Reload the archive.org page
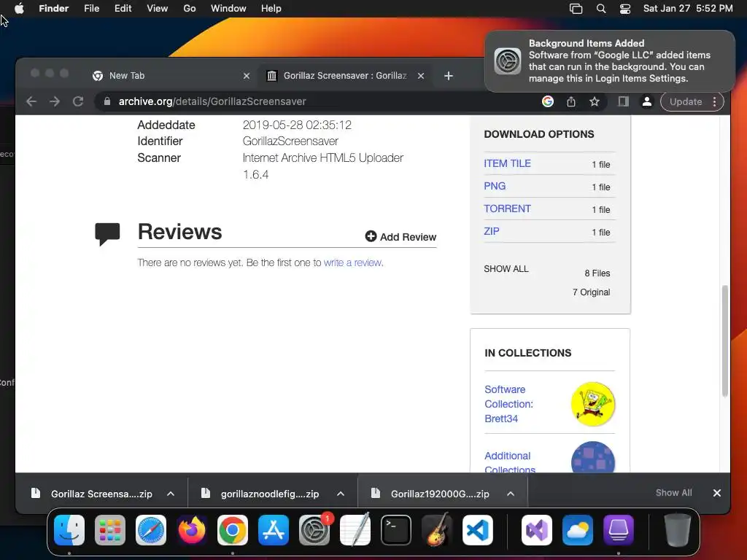 pyautogui.click(x=78, y=101)
